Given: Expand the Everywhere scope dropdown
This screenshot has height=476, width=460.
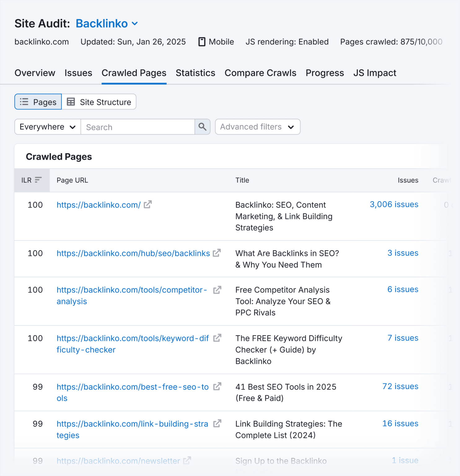Looking at the screenshot, I should pyautogui.click(x=47, y=127).
